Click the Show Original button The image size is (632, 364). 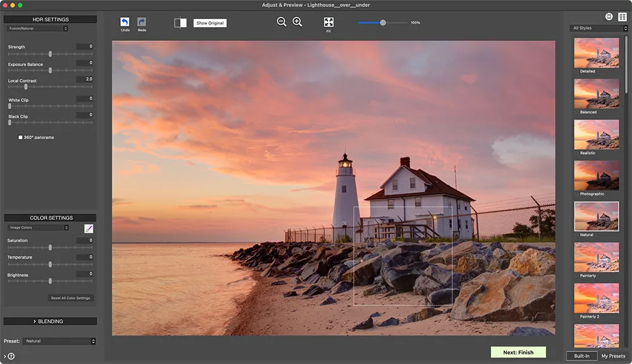tap(210, 23)
